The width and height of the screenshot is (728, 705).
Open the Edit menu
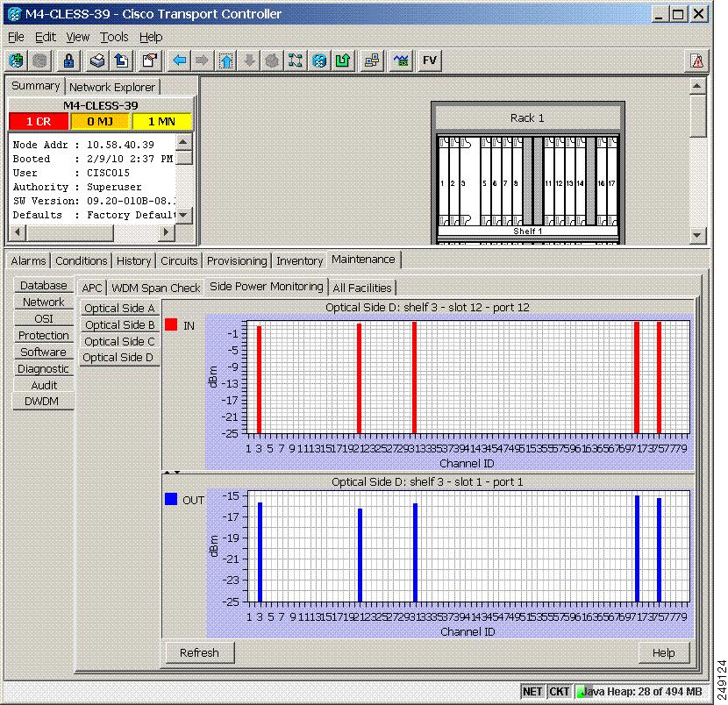[x=45, y=37]
